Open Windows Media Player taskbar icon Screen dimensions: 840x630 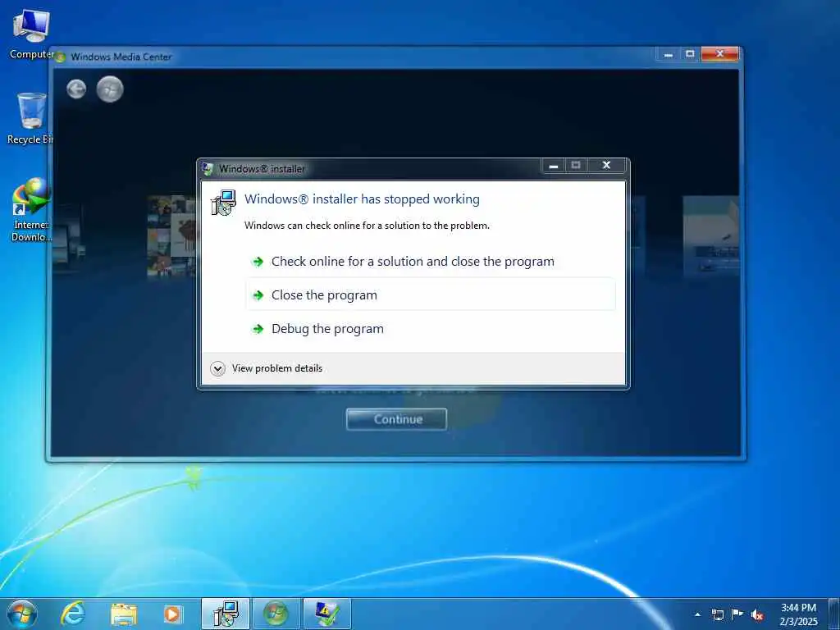(x=172, y=614)
